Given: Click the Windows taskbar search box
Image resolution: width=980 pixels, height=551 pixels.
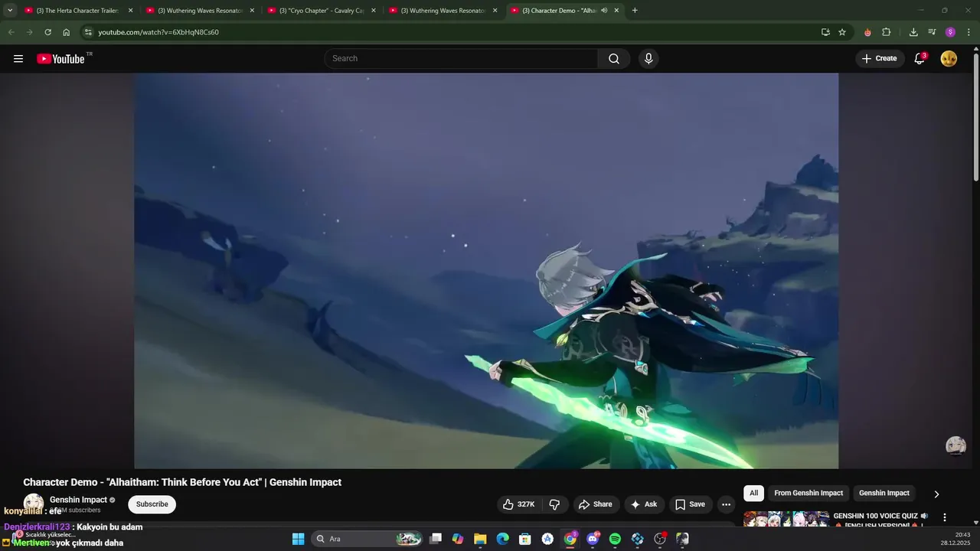Looking at the screenshot, I should (x=367, y=539).
